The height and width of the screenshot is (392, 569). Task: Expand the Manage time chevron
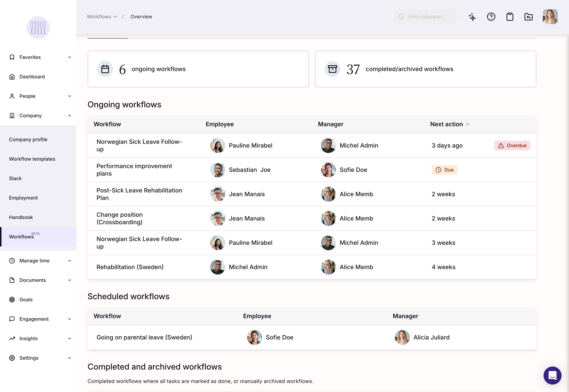(x=70, y=261)
